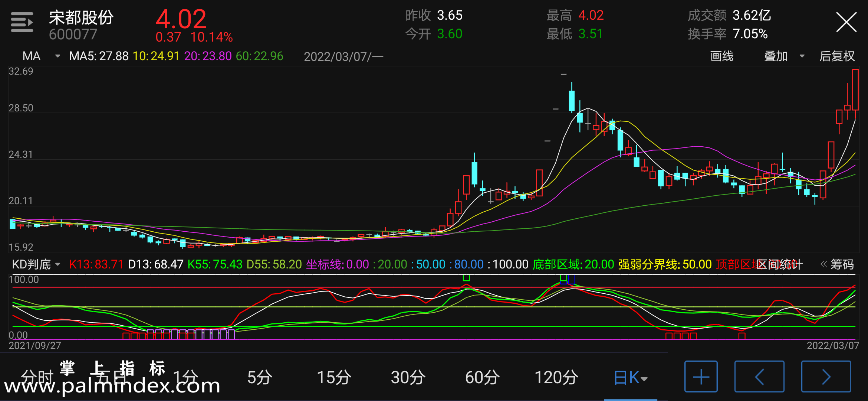Select the price axis label 32.69
The image size is (868, 401).
point(21,71)
